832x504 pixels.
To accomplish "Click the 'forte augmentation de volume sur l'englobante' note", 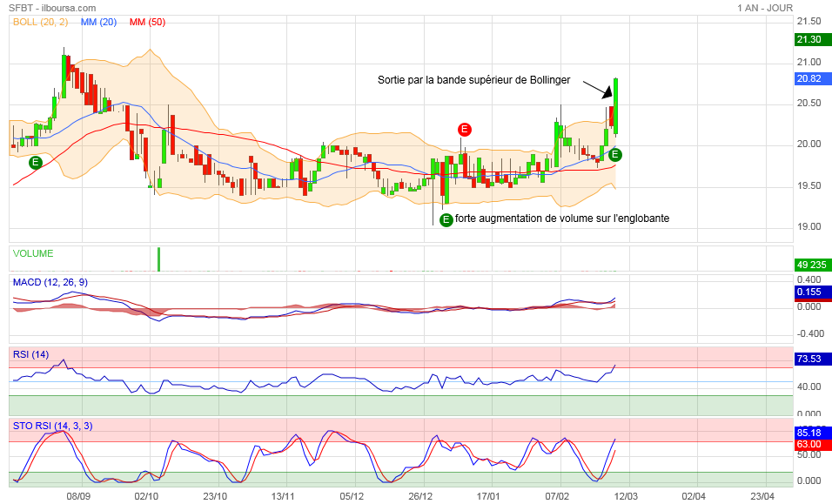I will click(x=562, y=218).
